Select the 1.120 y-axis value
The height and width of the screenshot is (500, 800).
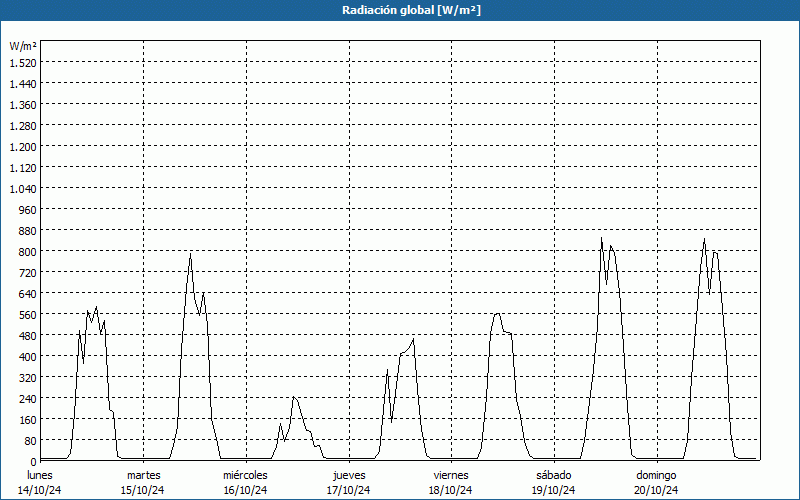[x=23, y=168]
